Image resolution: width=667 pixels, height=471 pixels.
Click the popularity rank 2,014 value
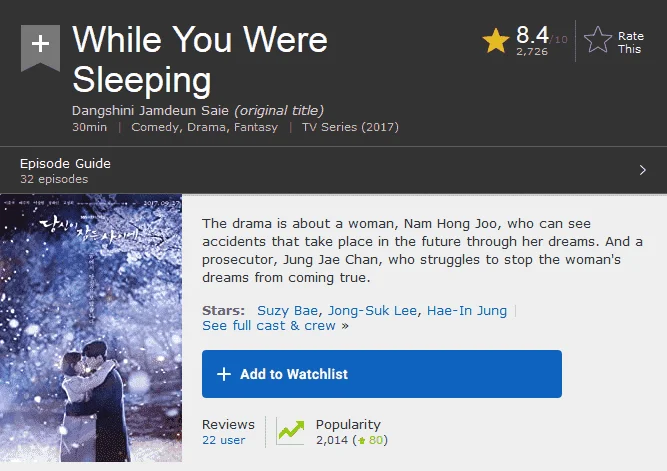tap(332, 440)
